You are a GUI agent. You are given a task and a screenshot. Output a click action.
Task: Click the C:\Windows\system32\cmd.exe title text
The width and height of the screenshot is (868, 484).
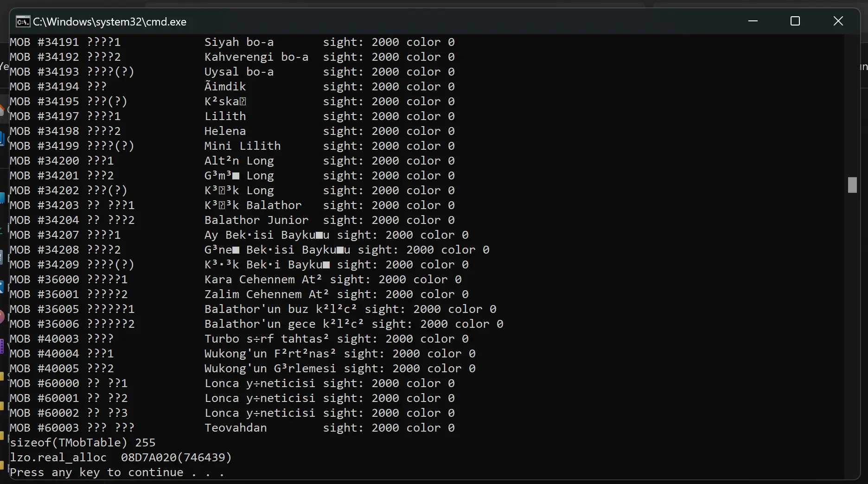pyautogui.click(x=109, y=22)
